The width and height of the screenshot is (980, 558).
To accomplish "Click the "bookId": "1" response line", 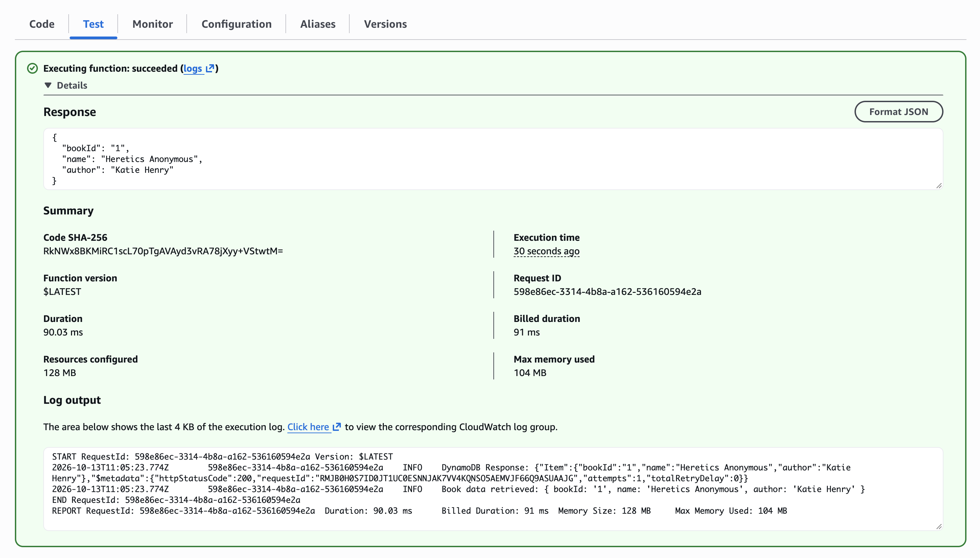I will 95,148.
